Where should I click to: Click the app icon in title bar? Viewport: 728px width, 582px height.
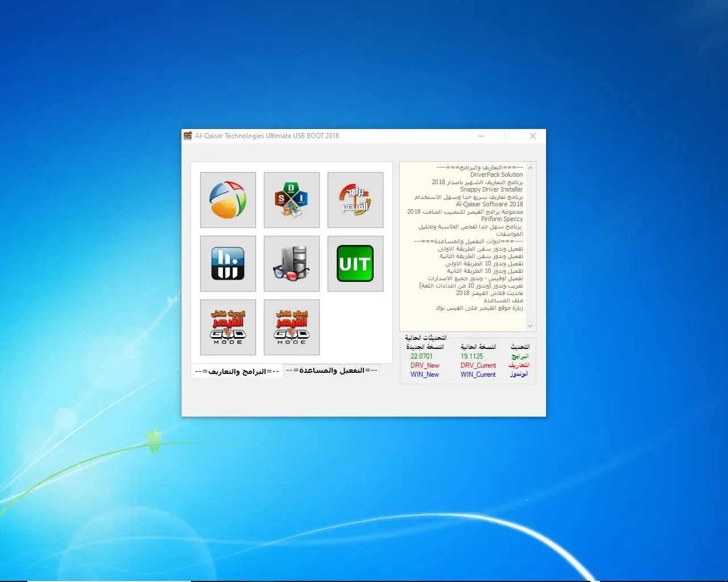(x=188, y=136)
